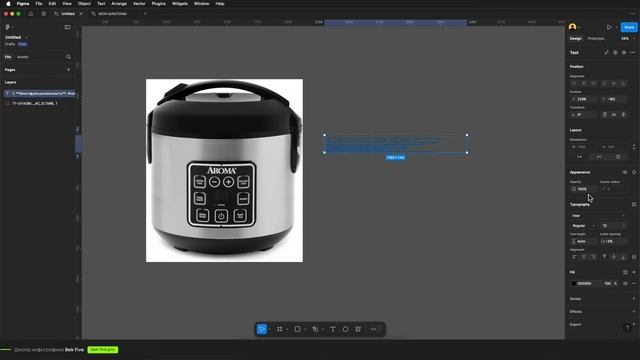Open the Vector menu in the menu bar

pyautogui.click(x=139, y=4)
